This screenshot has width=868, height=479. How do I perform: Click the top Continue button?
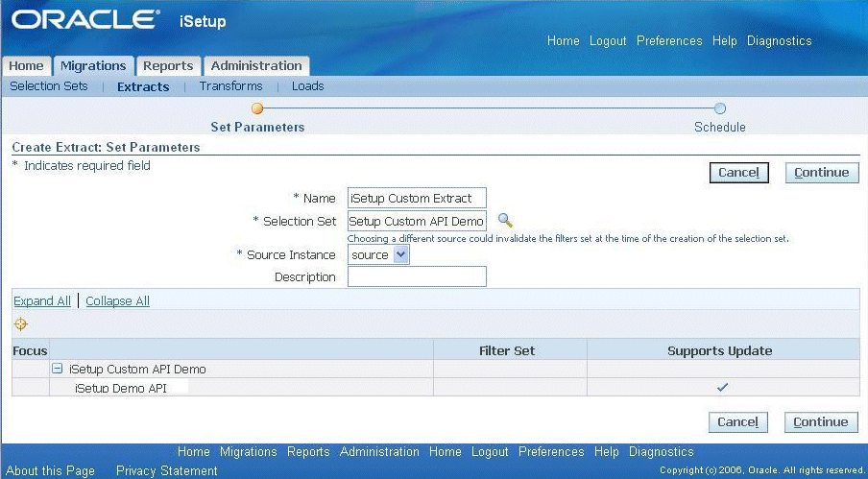(x=822, y=173)
